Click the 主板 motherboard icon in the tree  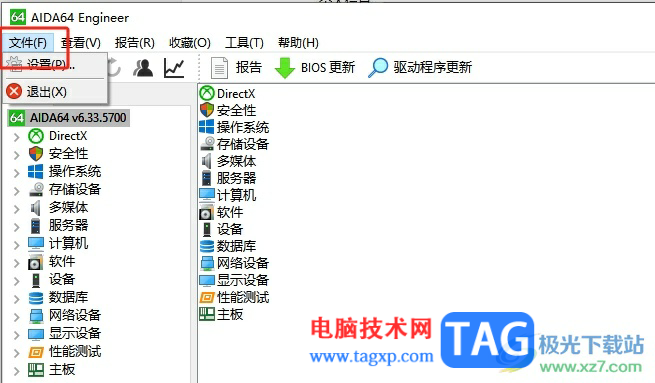coord(36,369)
